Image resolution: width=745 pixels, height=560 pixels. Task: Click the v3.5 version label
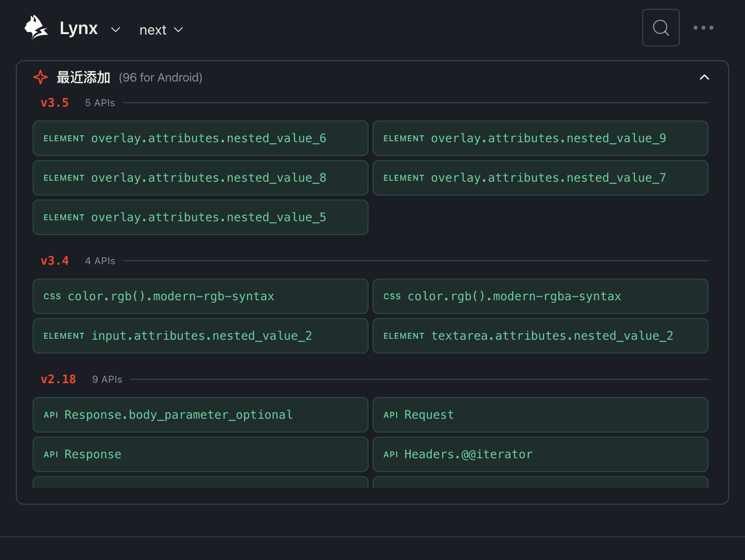54,102
